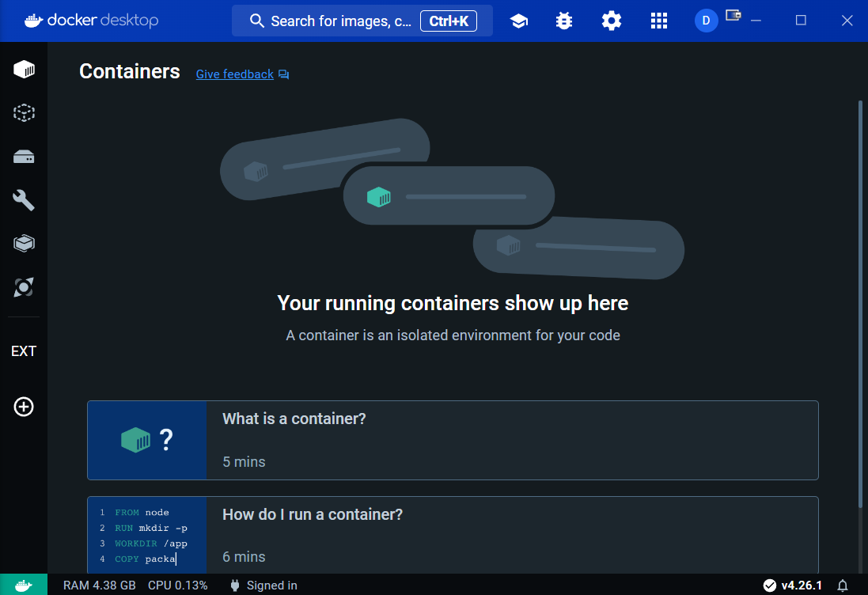868x595 pixels.
Task: Click the search for images field
Action: pos(340,21)
